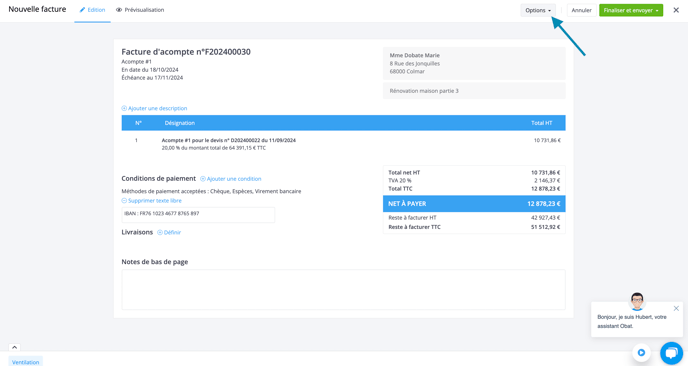Click Supprimer texte libre link
The image size is (688, 366).
coord(154,201)
